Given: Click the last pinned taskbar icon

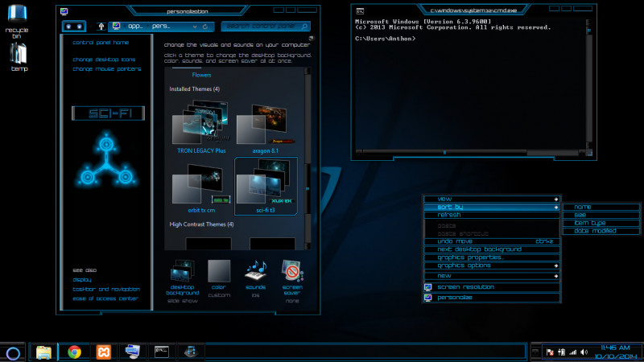Looking at the screenshot, I should pos(191,352).
